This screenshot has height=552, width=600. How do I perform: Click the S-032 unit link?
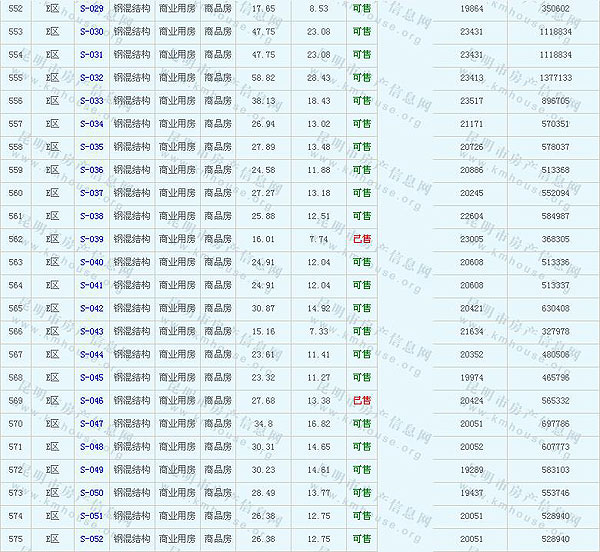pyautogui.click(x=91, y=77)
